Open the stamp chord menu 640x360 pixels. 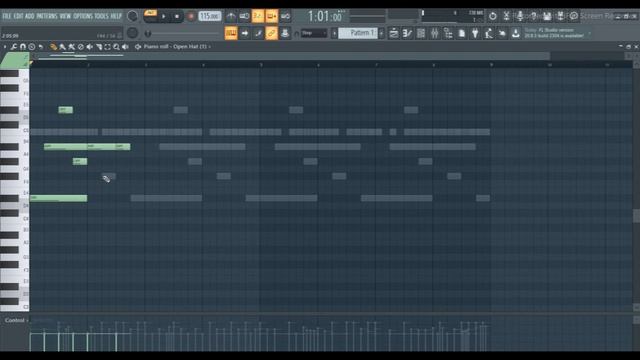pos(31,47)
